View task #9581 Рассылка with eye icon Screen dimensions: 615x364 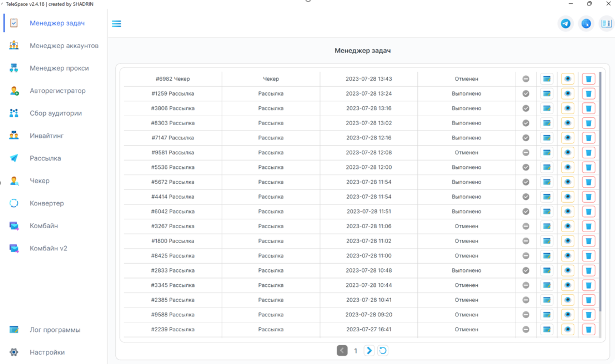click(x=568, y=153)
